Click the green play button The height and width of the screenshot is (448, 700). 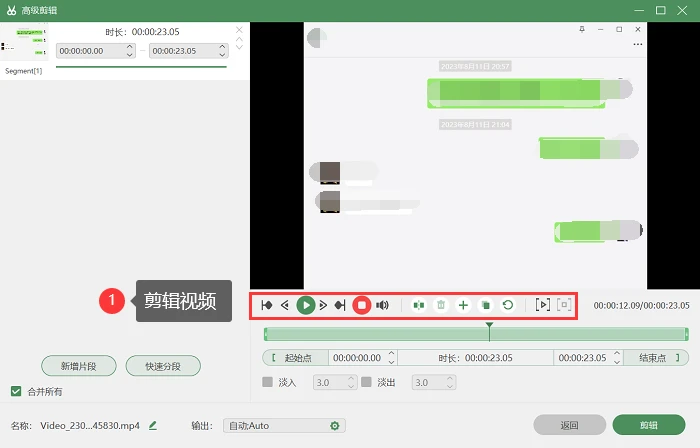[306, 305]
